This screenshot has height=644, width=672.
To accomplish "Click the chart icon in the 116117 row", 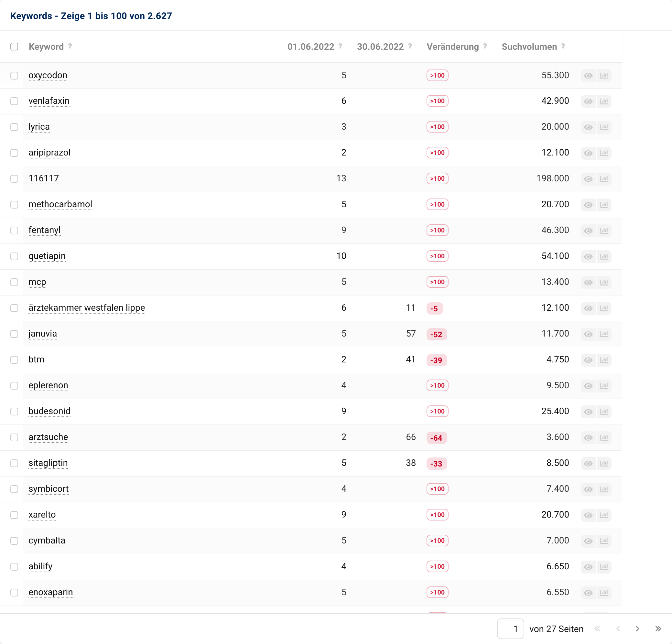I will [x=604, y=179].
